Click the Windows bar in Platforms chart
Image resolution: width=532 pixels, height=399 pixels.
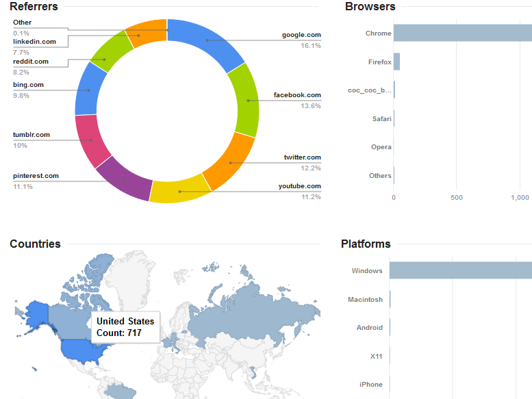[461, 270]
